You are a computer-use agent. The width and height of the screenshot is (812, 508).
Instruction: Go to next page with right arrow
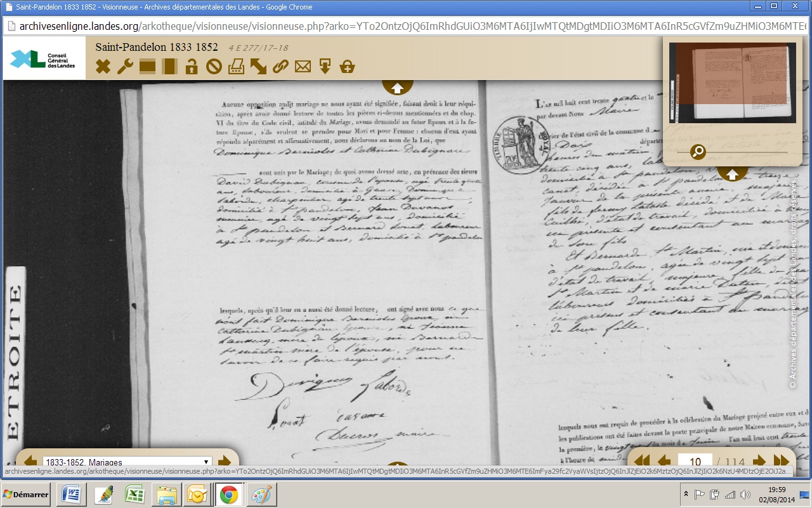click(758, 461)
